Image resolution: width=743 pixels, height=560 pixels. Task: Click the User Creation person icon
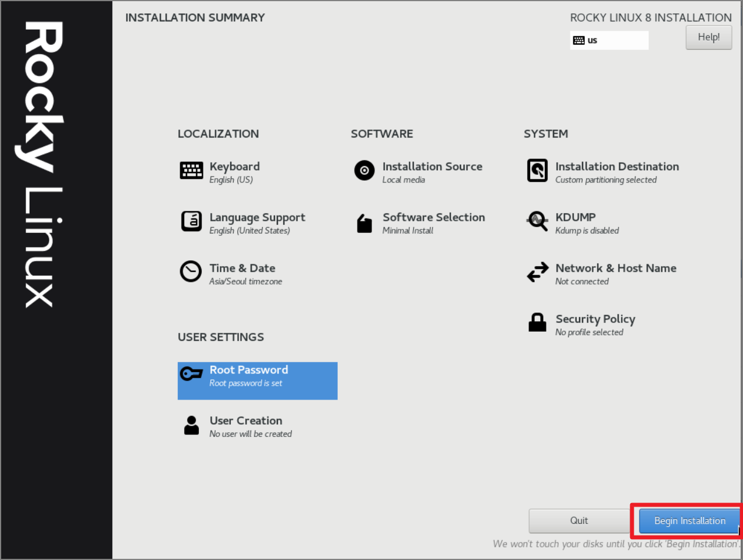click(191, 425)
